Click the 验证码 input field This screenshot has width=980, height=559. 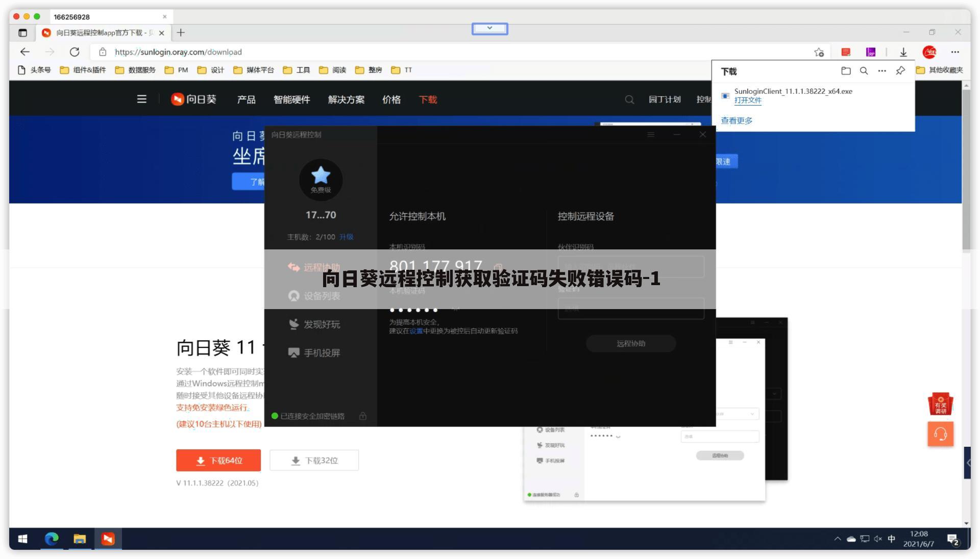[631, 309]
